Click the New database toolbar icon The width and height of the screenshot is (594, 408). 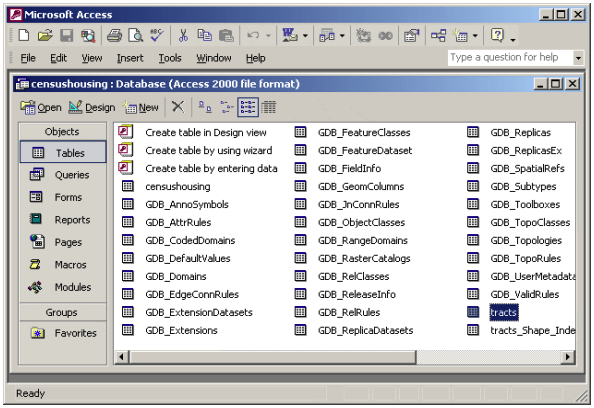(x=24, y=36)
